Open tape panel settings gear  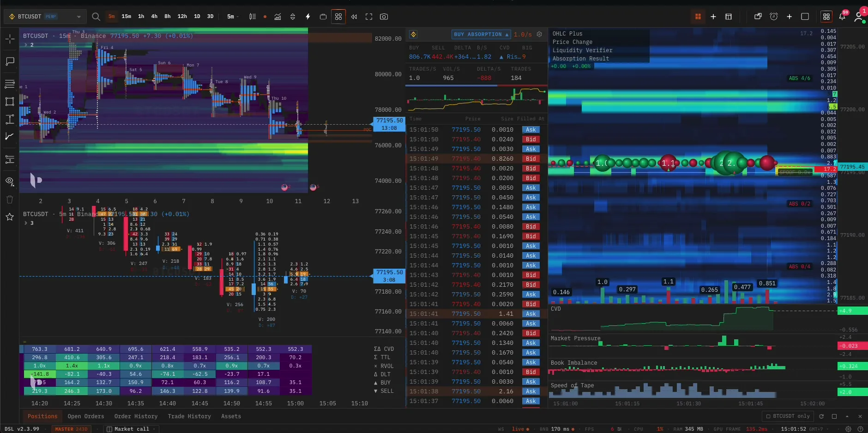tap(539, 35)
